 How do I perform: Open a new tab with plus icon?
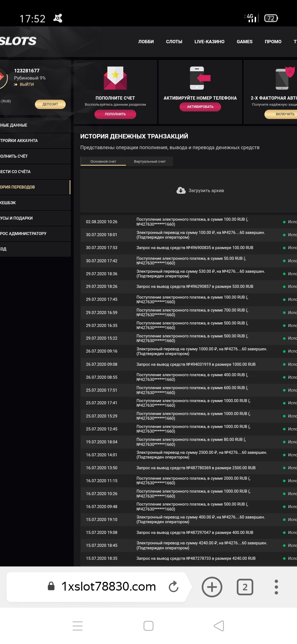click(212, 587)
